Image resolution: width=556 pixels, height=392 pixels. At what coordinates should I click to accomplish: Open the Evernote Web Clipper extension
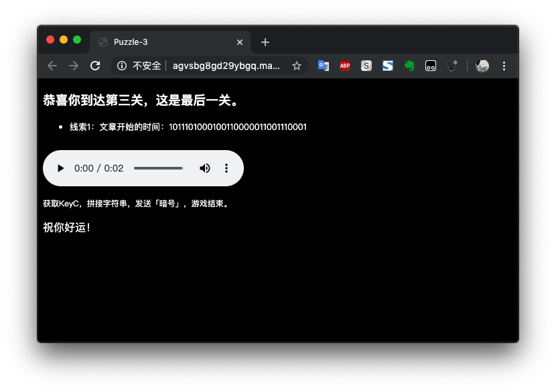click(409, 66)
